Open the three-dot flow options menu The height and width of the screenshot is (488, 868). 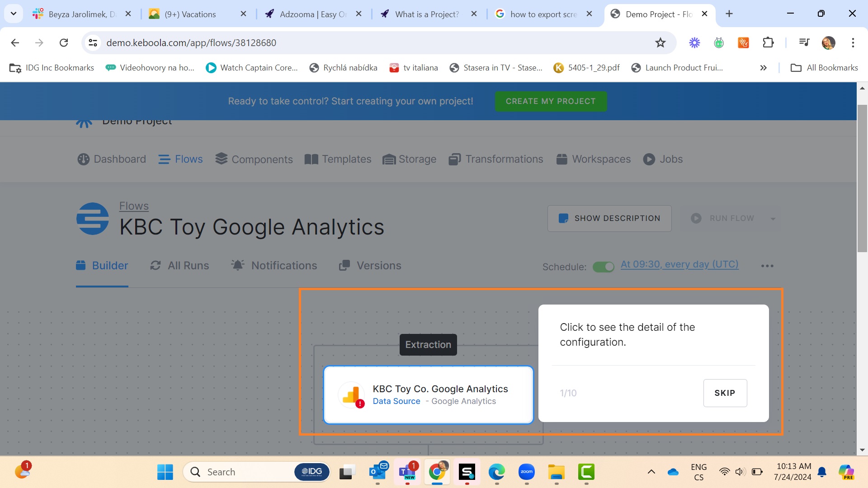pos(767,266)
